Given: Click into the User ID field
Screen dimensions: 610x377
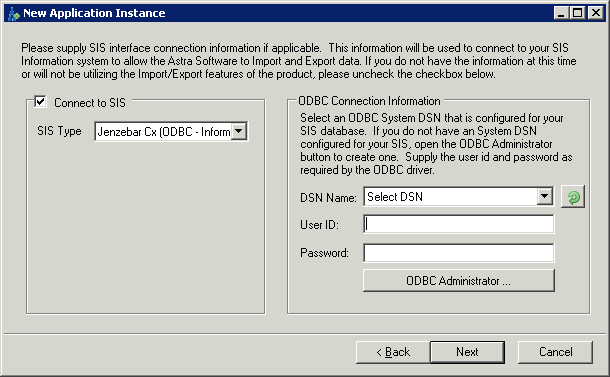Looking at the screenshot, I should tap(459, 224).
